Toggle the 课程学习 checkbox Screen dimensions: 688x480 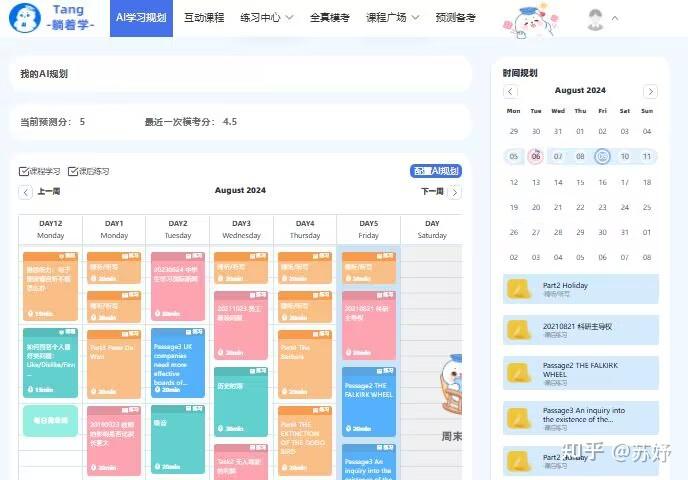(24, 171)
